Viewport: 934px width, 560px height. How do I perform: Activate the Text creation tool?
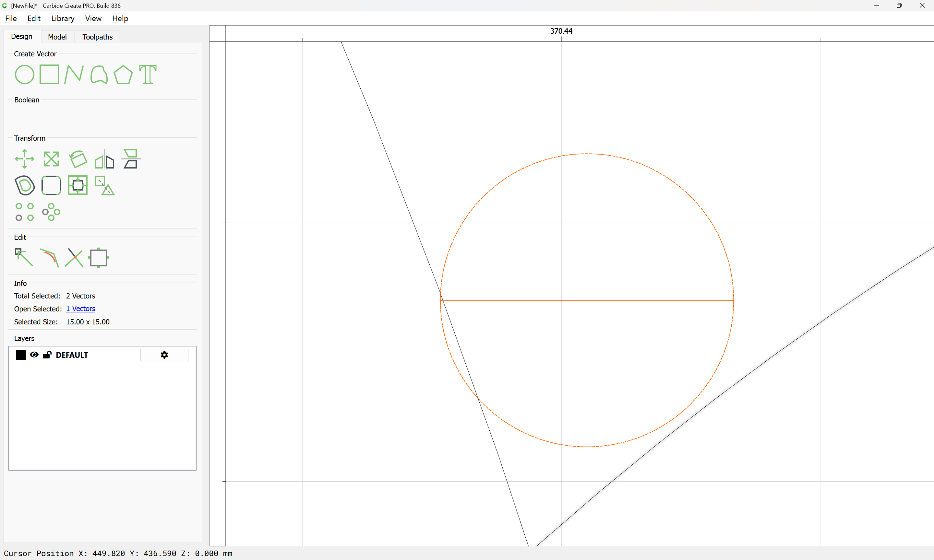[x=148, y=74]
